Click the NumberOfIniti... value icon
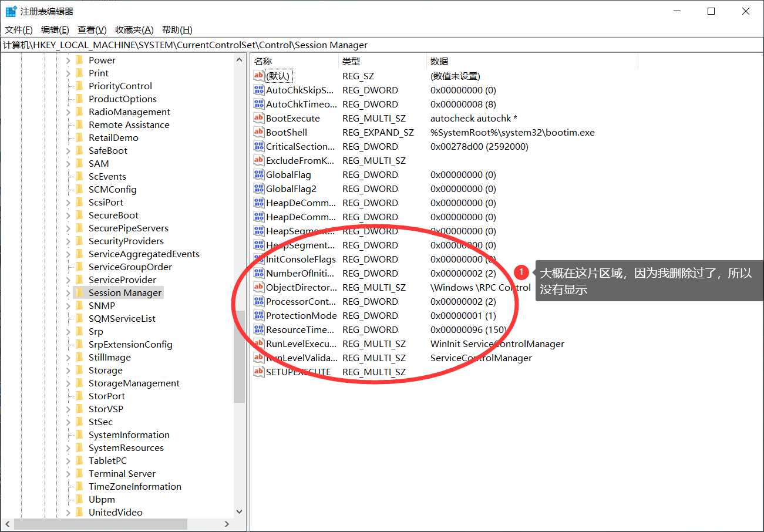This screenshot has height=532, width=764. tap(259, 273)
